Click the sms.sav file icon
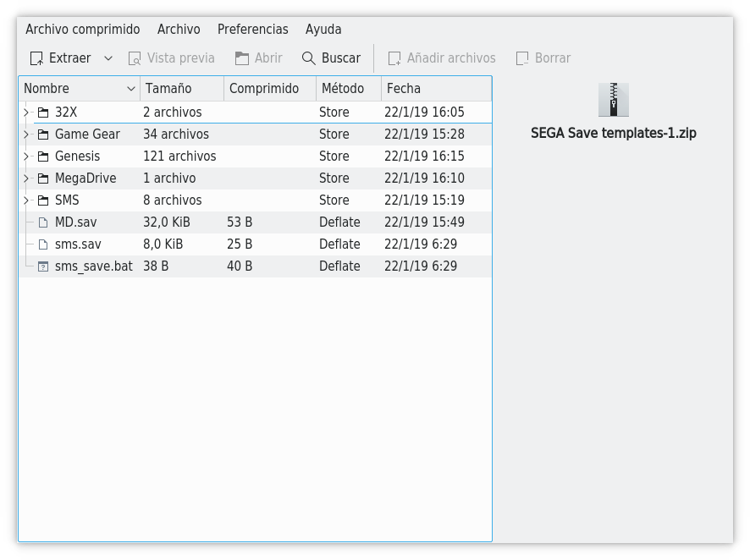Screen dimensions: 750x560 click(x=43, y=244)
